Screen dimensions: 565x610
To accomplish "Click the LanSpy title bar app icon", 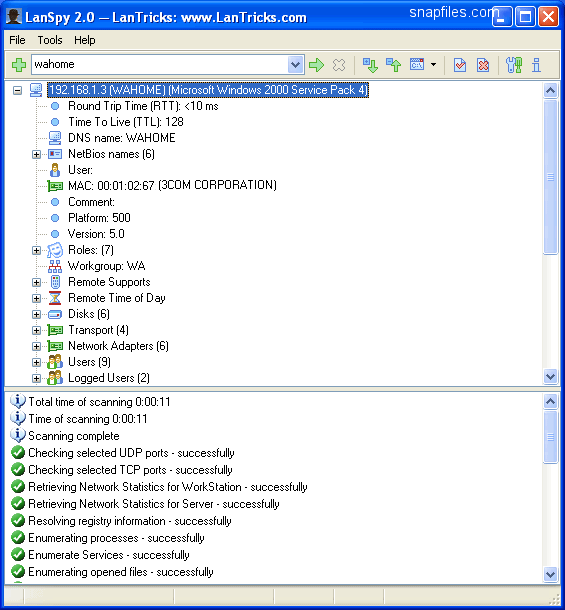I will 14,17.
